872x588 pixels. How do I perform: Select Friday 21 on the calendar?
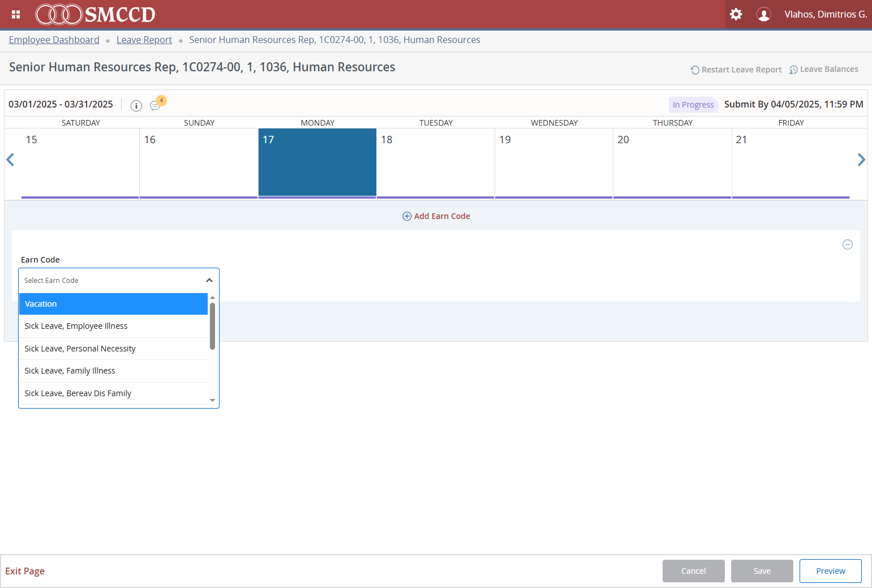pyautogui.click(x=791, y=163)
